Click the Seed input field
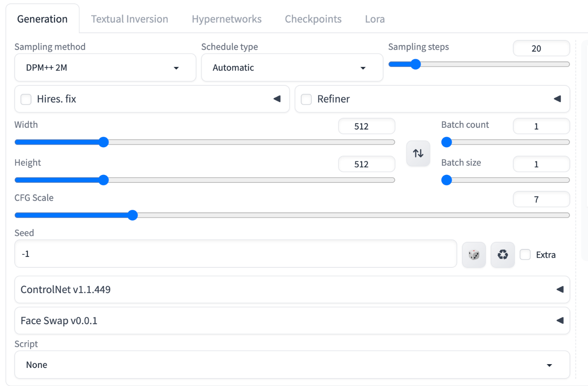 pyautogui.click(x=235, y=254)
